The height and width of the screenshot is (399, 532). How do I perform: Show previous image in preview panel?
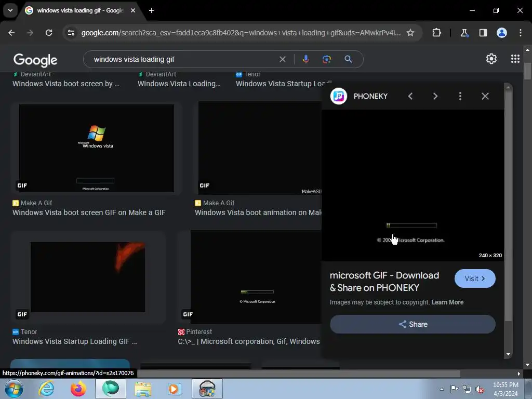coord(410,96)
